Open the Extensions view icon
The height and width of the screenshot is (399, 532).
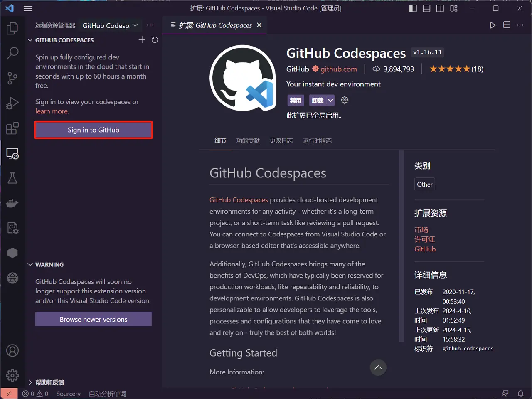[x=12, y=128]
